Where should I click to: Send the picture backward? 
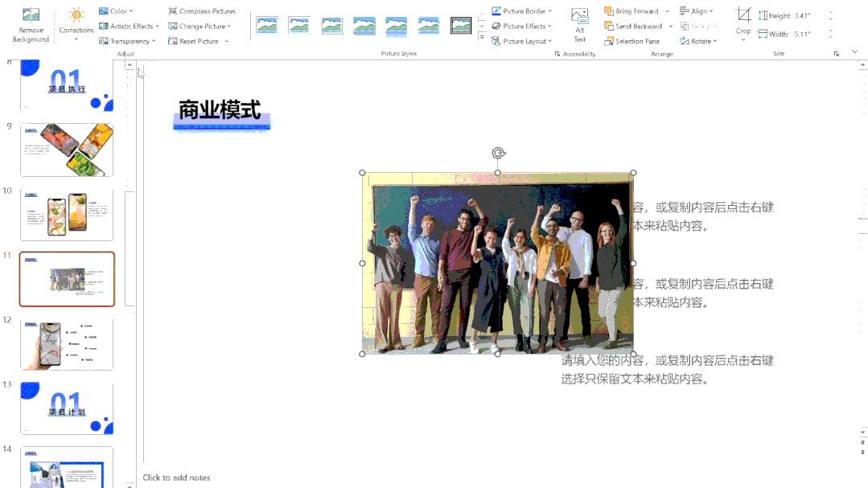point(633,25)
